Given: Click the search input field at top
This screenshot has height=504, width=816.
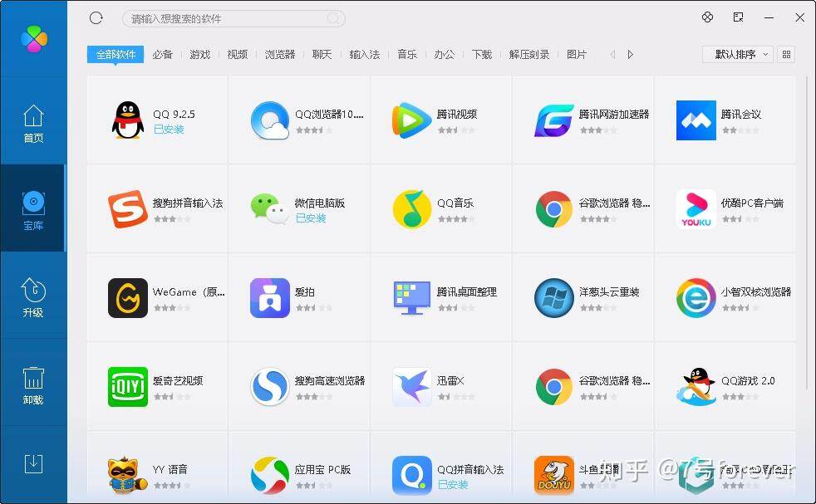Looking at the screenshot, I should [x=233, y=18].
